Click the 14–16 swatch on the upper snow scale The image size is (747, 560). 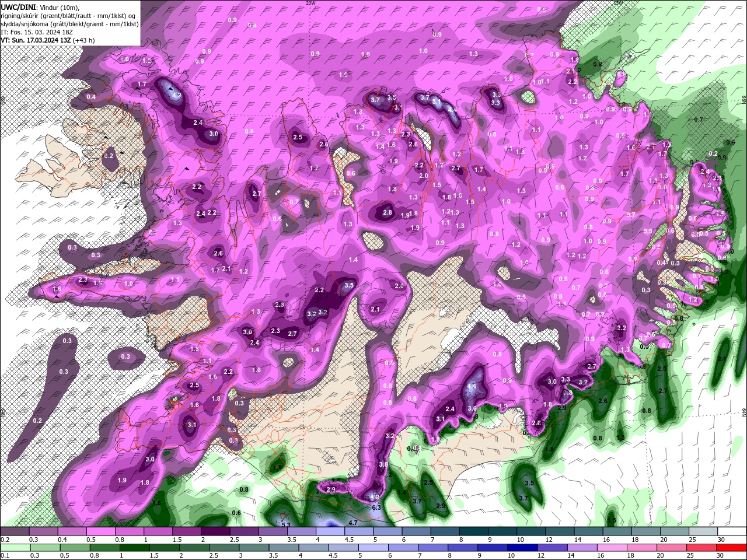(x=588, y=531)
